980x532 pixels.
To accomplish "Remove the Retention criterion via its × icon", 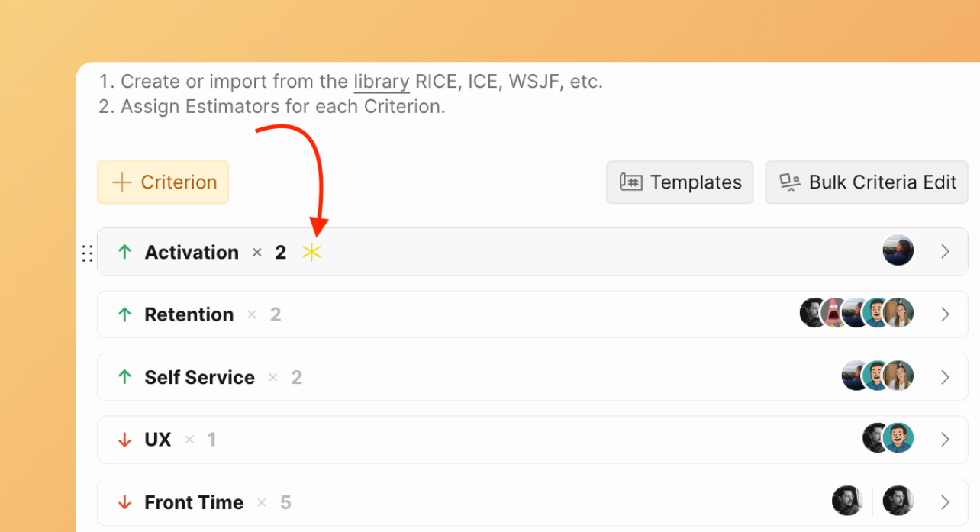I will tap(252, 314).
